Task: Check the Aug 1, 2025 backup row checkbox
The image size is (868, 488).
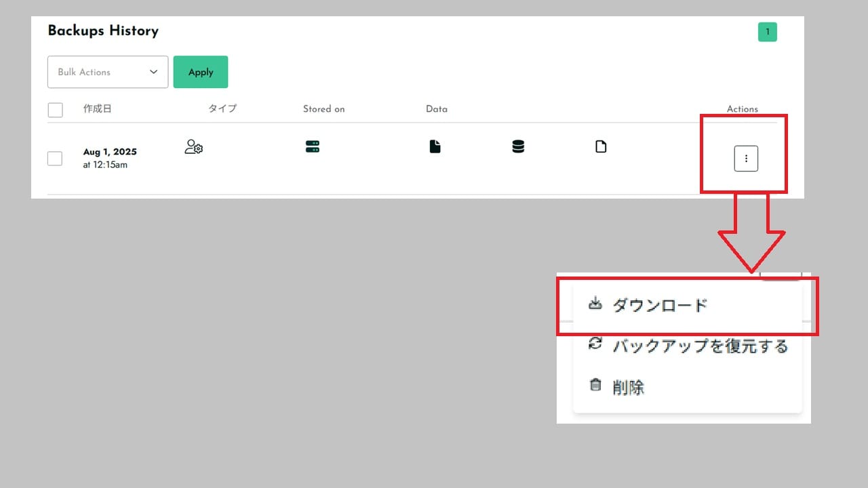Action: pyautogui.click(x=55, y=159)
